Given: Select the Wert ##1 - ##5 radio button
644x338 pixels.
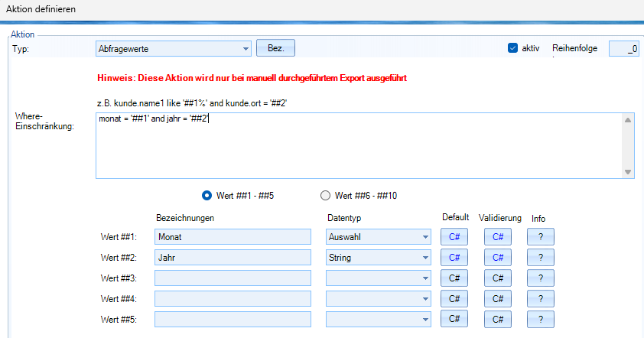Looking at the screenshot, I should click(x=207, y=195).
